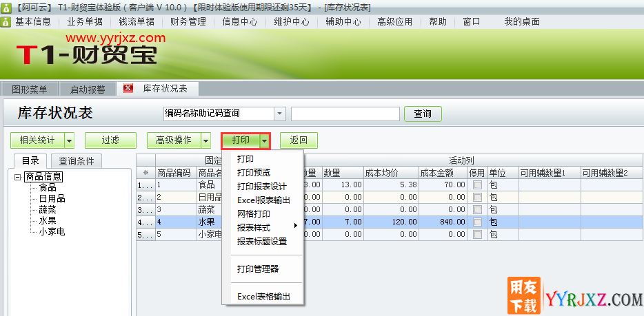
Task: Open the 窗口 menu
Action: click(x=472, y=21)
